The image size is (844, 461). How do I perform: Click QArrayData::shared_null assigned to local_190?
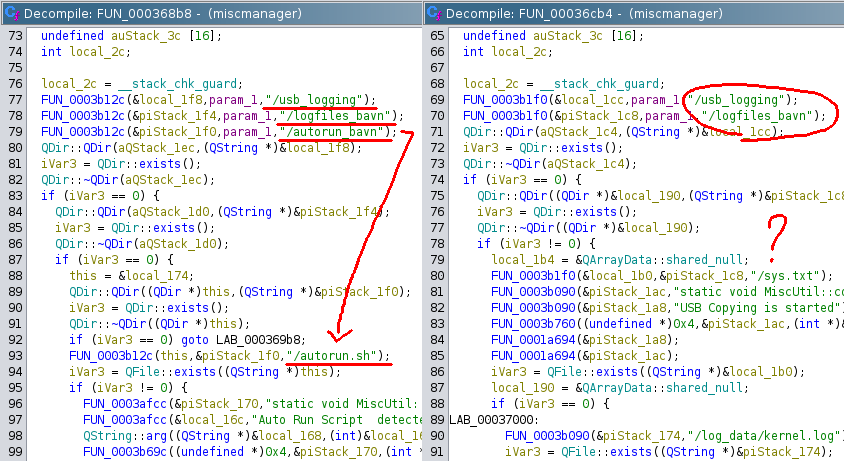[662, 388]
